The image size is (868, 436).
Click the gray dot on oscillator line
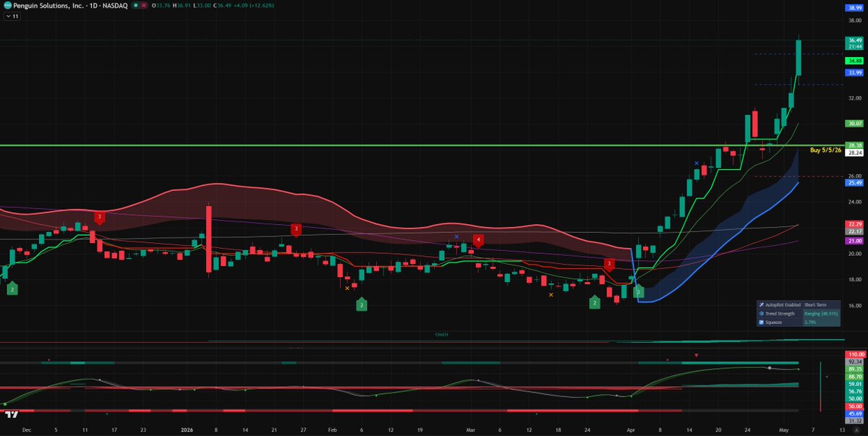770,368
